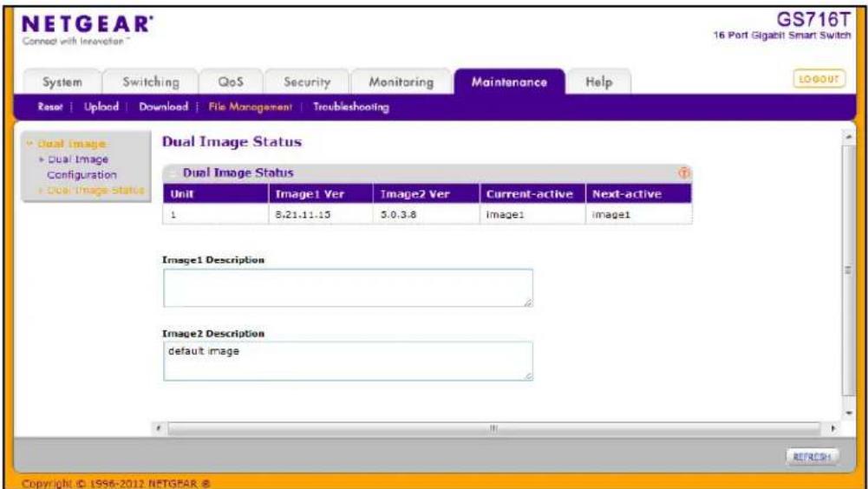Image resolution: width=868 pixels, height=489 pixels.
Task: Open the Troubleshooting submenu
Action: 351,107
